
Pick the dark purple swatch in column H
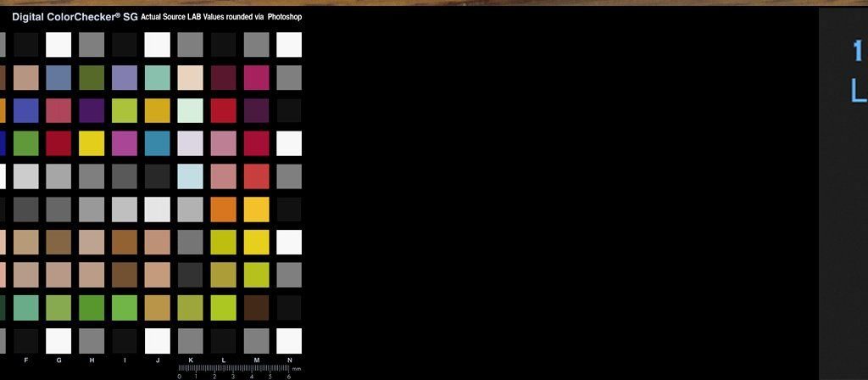click(x=91, y=110)
